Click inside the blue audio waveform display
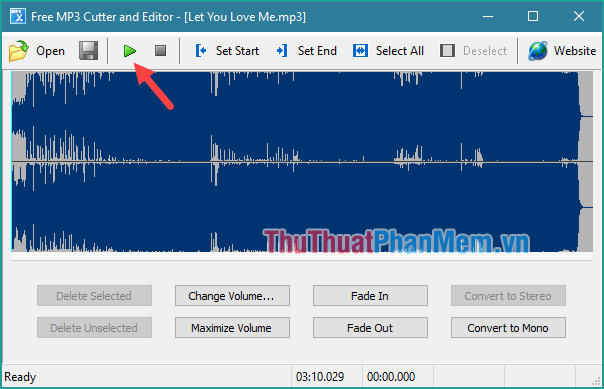Viewport: 604px width, 389px height. [x=302, y=162]
